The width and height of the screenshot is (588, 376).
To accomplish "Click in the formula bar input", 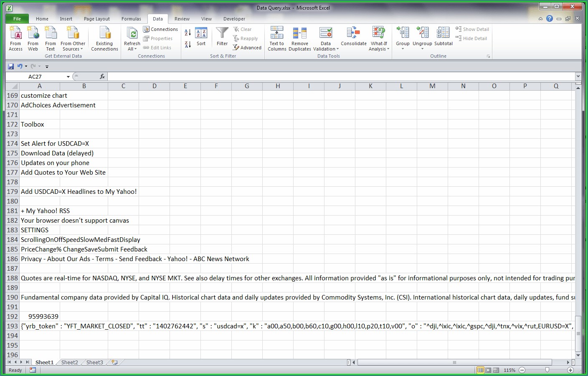I will tap(341, 76).
